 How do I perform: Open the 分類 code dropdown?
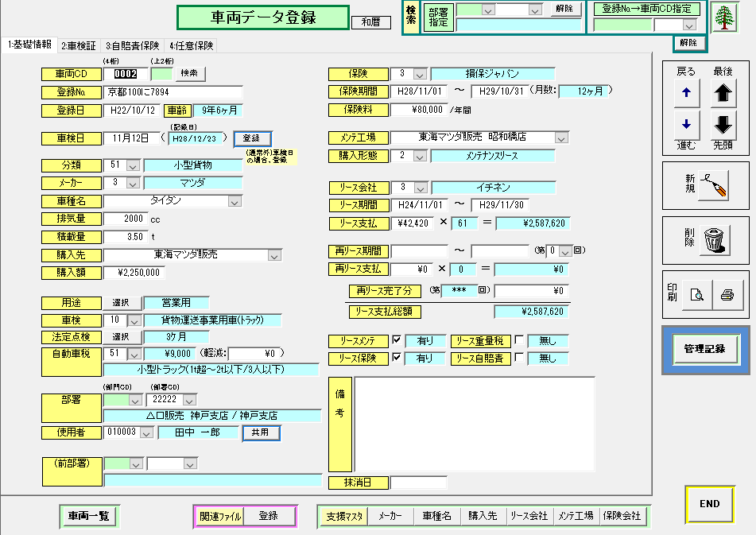pyautogui.click(x=133, y=166)
